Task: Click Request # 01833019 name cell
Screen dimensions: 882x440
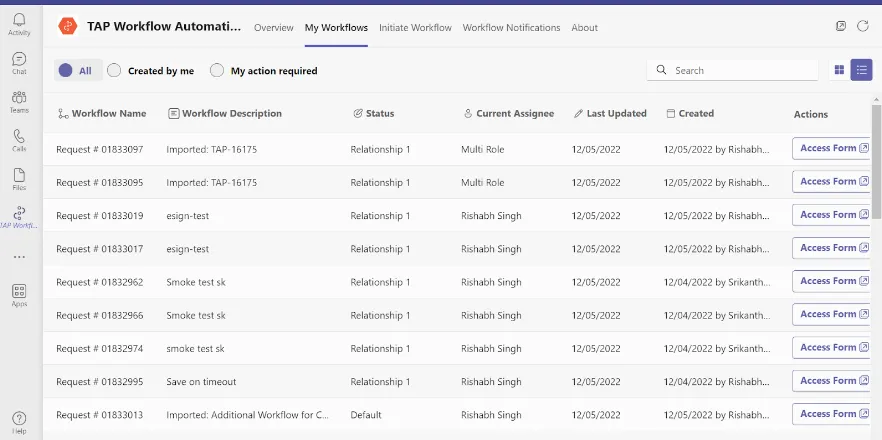Action: tap(100, 216)
